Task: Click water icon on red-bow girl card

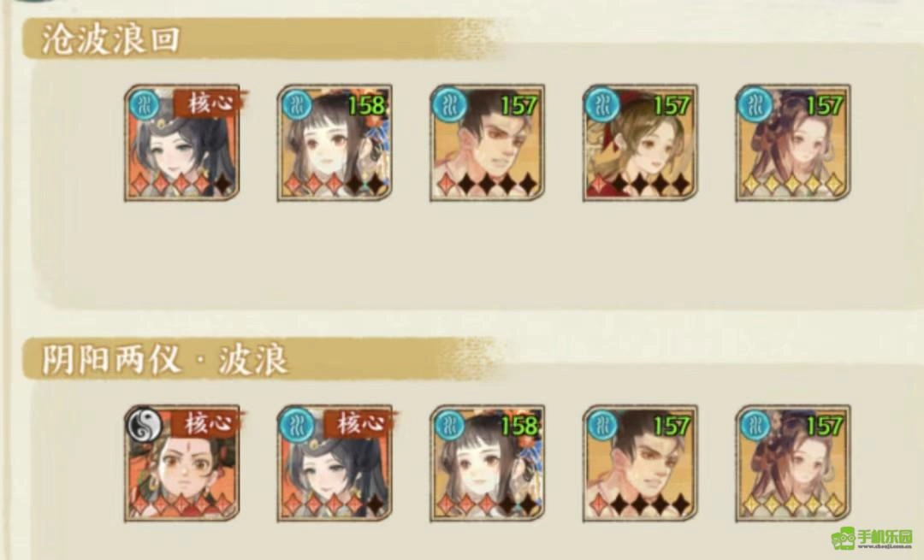Action: (603, 105)
